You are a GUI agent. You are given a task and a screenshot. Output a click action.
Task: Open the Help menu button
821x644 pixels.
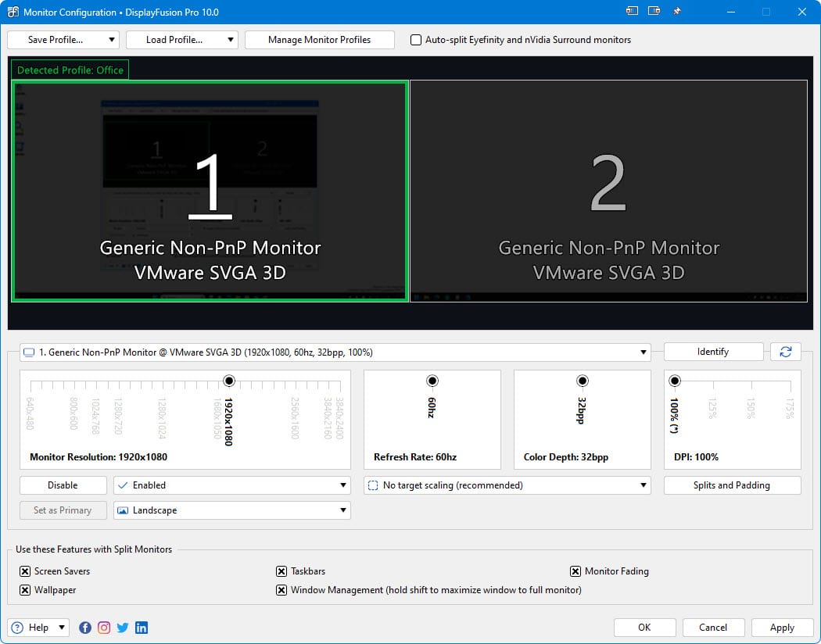(38, 628)
